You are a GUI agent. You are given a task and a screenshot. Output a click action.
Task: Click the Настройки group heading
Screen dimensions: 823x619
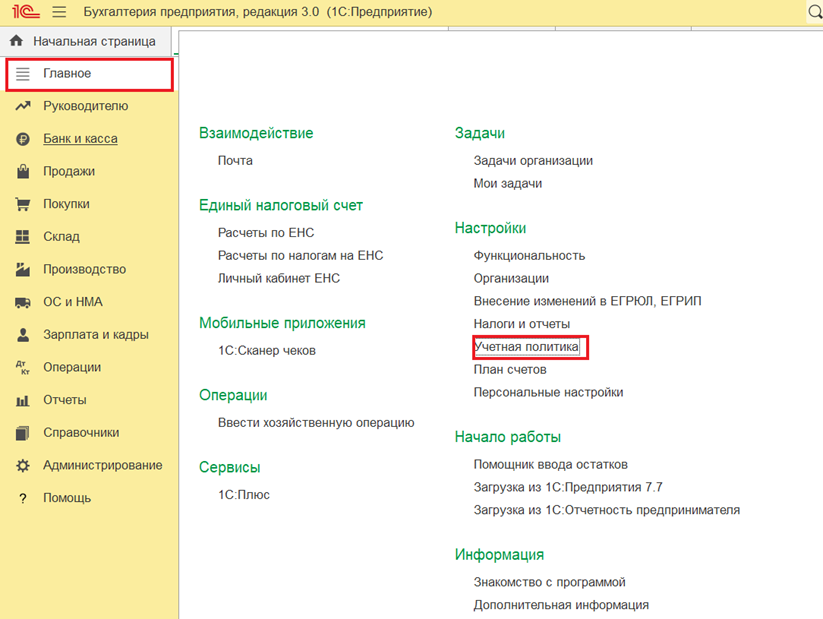point(490,228)
